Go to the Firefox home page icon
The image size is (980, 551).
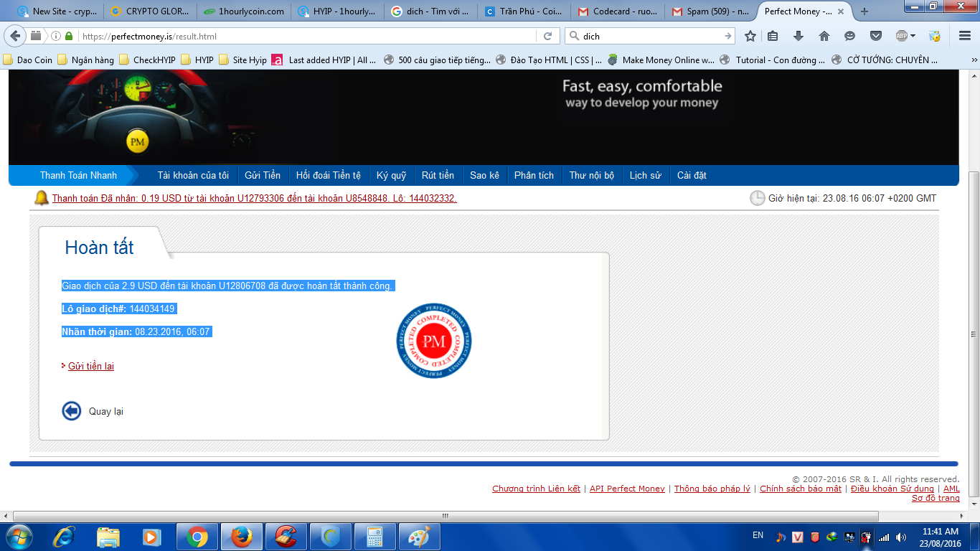[x=824, y=36]
